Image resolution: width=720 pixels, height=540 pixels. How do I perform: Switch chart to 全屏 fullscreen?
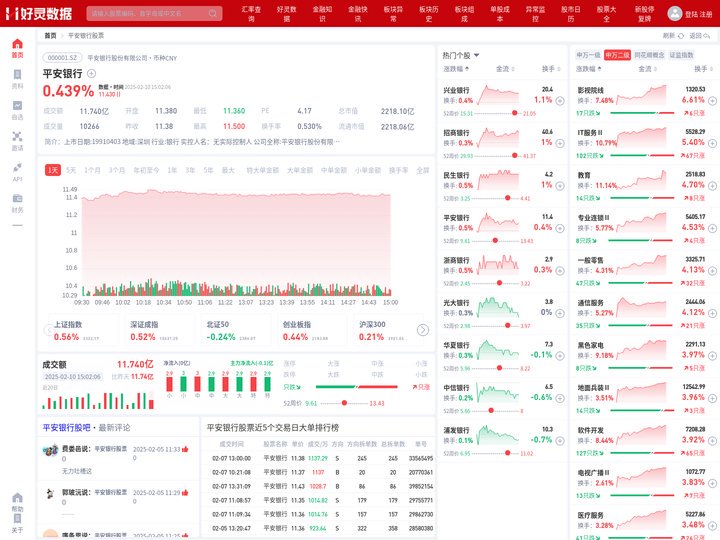pos(422,170)
